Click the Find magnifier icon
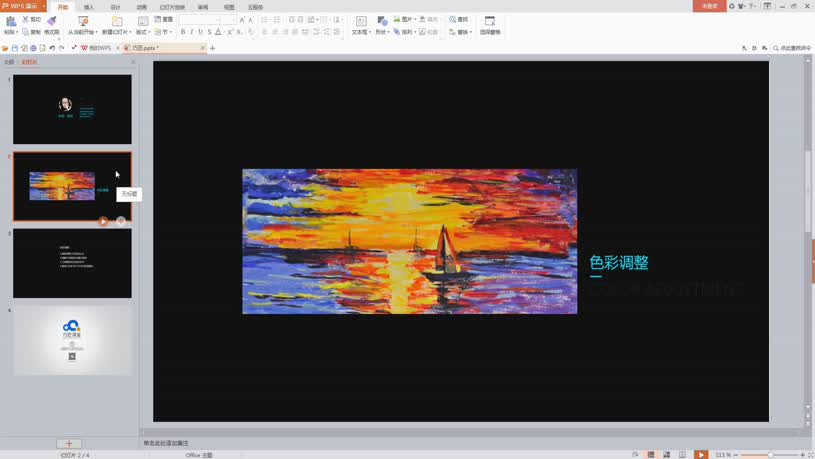Image resolution: width=815 pixels, height=459 pixels. (x=453, y=19)
